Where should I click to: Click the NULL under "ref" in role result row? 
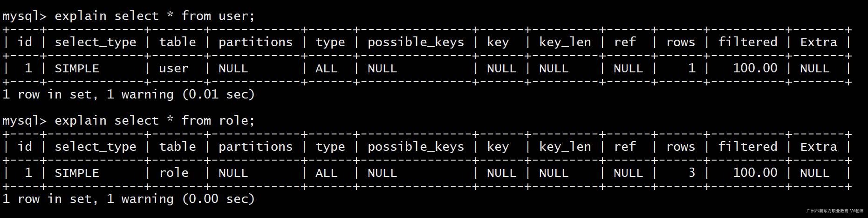point(628,173)
